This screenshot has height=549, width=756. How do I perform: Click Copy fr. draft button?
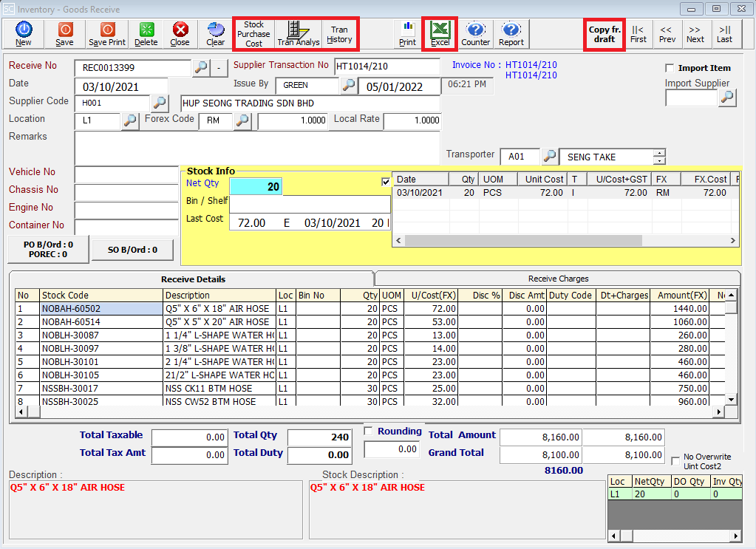pos(604,34)
